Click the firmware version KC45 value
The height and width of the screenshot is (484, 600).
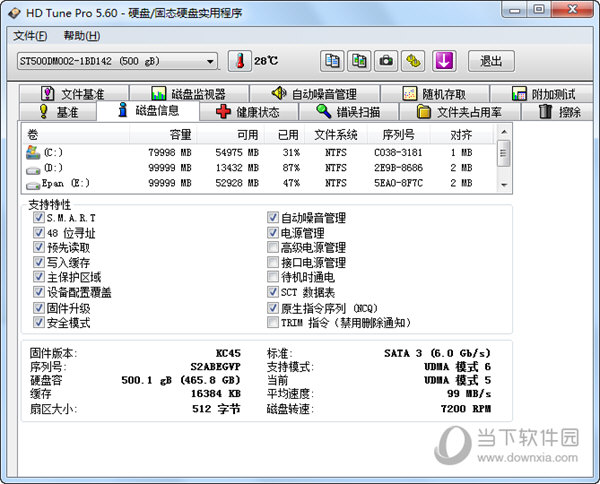pyautogui.click(x=228, y=353)
